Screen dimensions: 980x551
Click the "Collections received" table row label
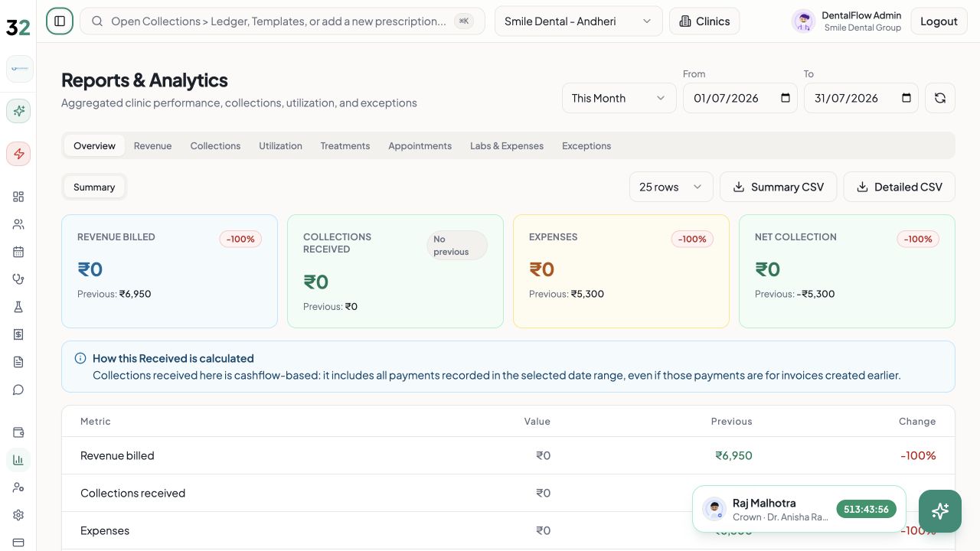coord(132,493)
